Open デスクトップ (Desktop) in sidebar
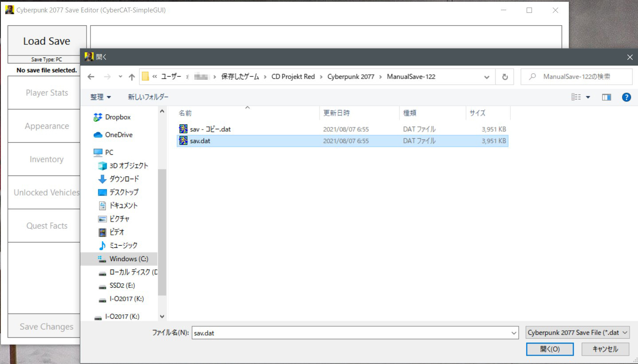The width and height of the screenshot is (638, 364). [124, 192]
